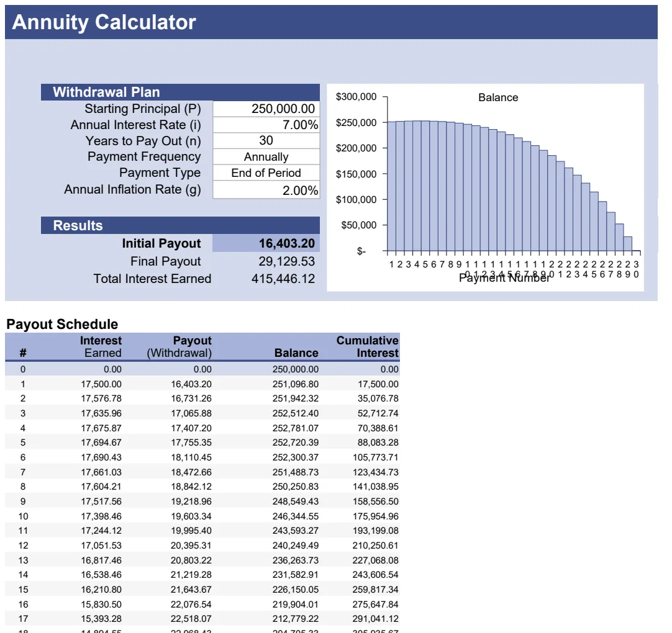The width and height of the screenshot is (672, 633).
Task: Click payout cell 16,403.20 in row 1
Action: [191, 384]
